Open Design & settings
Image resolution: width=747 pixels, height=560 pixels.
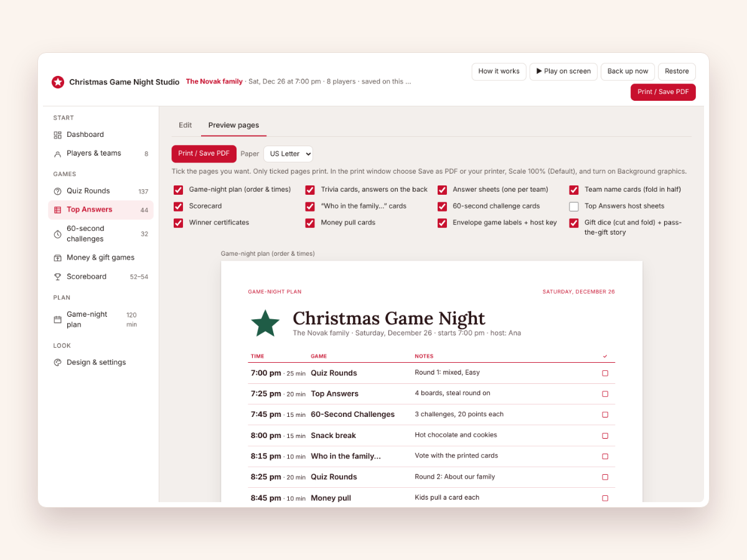tap(101, 362)
